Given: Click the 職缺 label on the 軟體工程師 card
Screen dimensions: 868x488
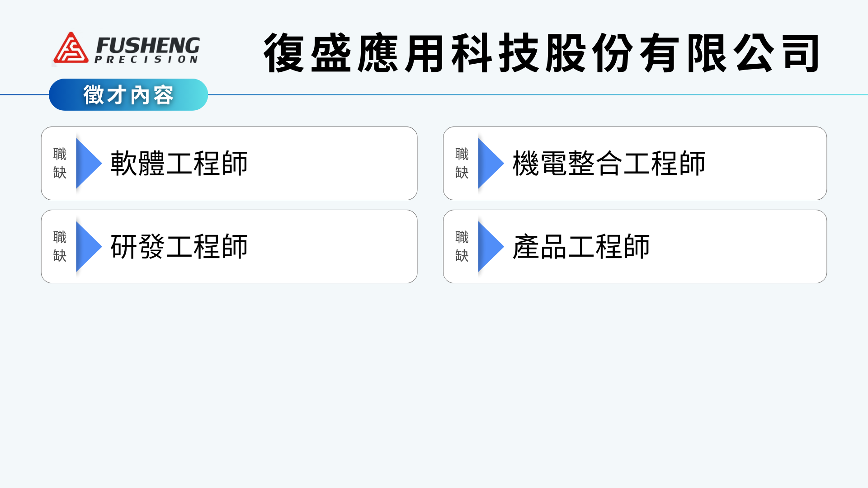Looking at the screenshot, I should (x=60, y=163).
